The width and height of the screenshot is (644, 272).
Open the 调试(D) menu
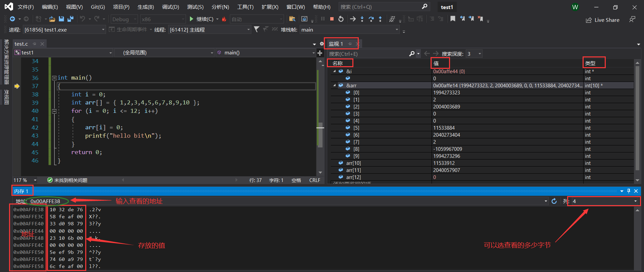170,7
